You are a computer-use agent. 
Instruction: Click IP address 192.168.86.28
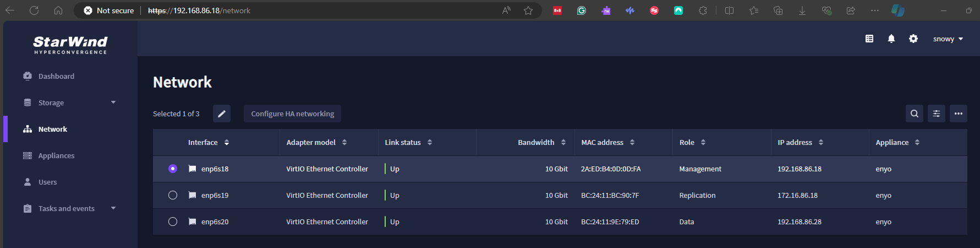point(800,222)
